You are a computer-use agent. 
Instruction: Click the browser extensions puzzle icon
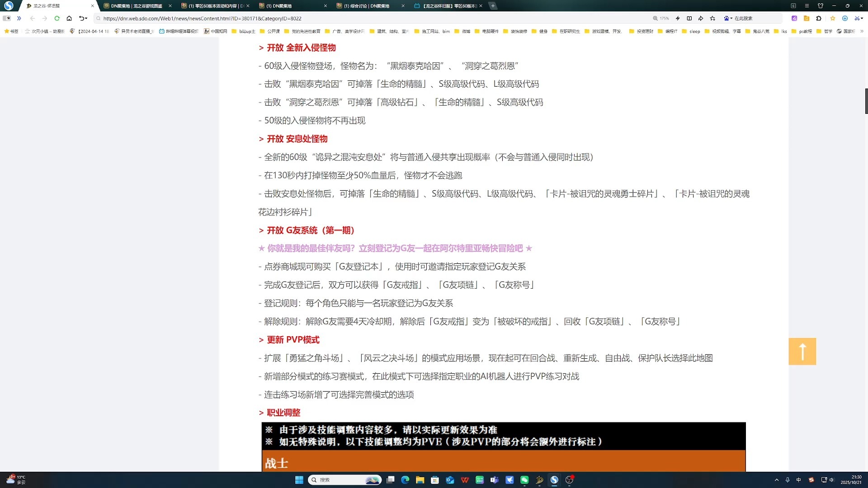coord(818,19)
